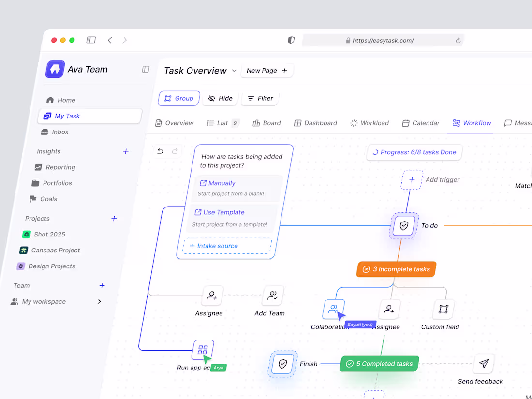
Task: Click the Send feedback paper plane icon
Action: tap(483, 364)
